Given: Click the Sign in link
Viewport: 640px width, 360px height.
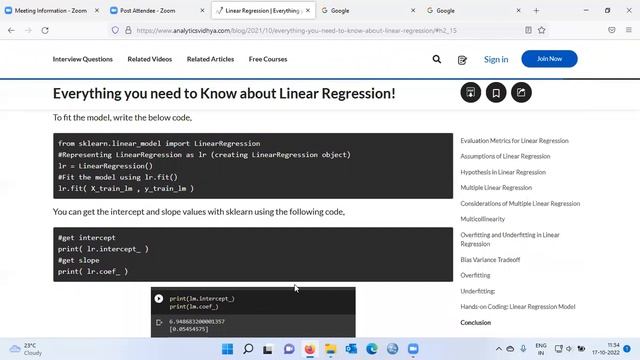Looking at the screenshot, I should tap(496, 59).
